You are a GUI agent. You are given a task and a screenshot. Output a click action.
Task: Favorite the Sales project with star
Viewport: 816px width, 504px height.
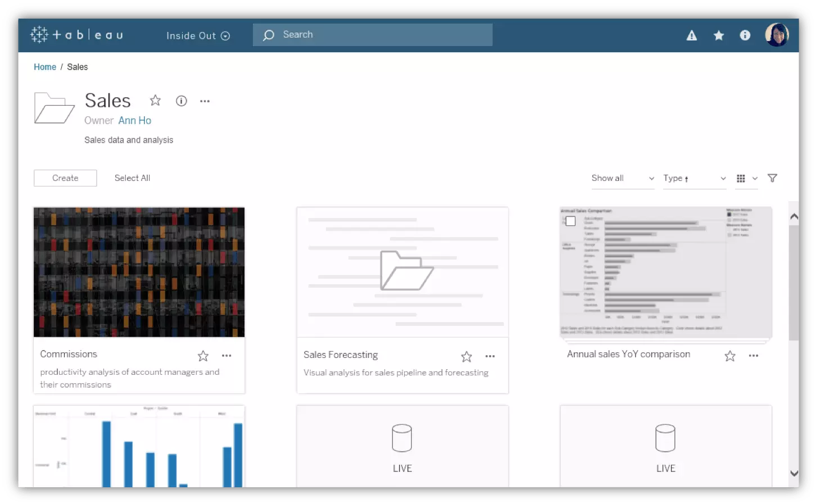click(x=155, y=101)
